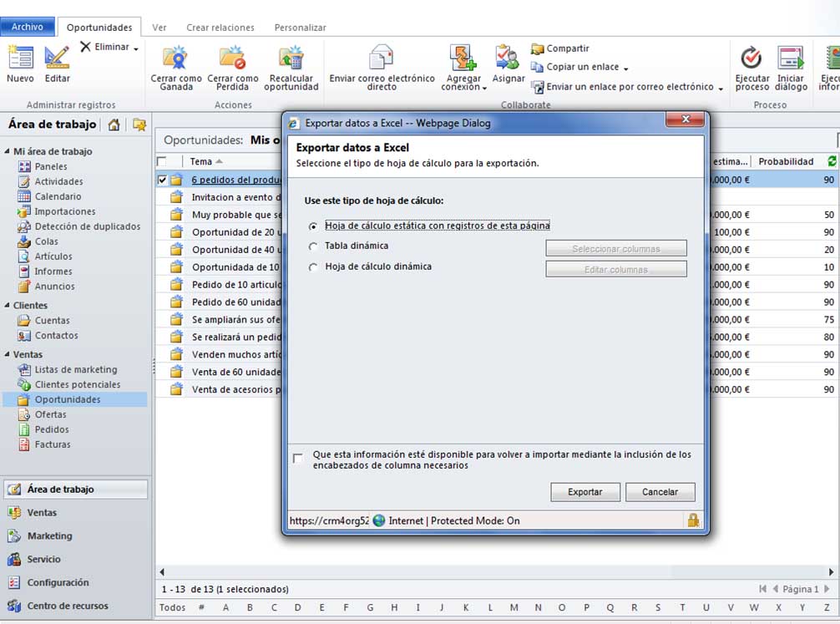Go to the next page arrow
Image resolution: width=840 pixels, height=624 pixels.
pyautogui.click(x=827, y=589)
